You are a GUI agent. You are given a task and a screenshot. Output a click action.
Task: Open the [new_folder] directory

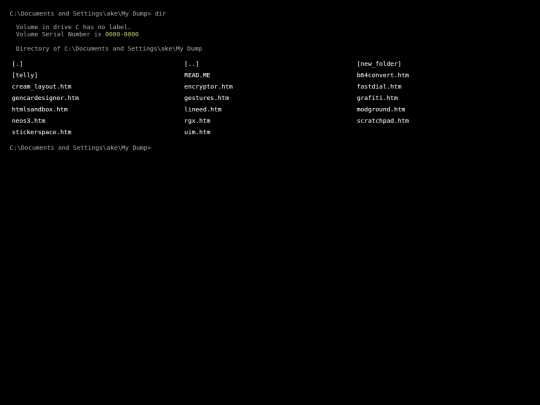379,64
